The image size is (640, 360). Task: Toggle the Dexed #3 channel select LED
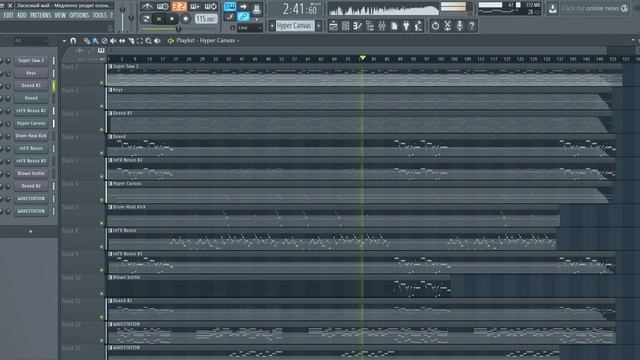(x=53, y=86)
